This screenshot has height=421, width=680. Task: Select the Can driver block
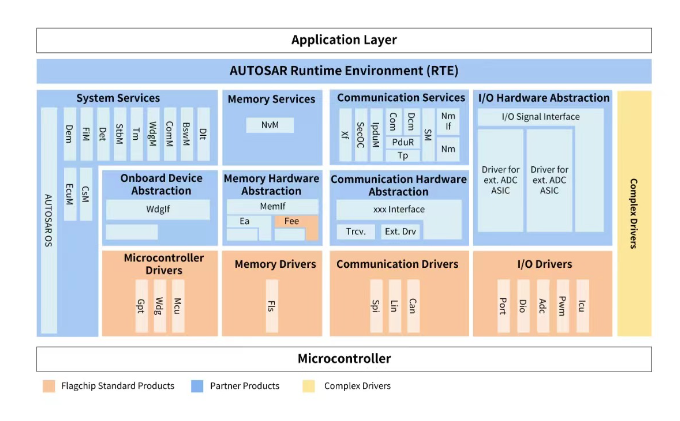tap(413, 306)
